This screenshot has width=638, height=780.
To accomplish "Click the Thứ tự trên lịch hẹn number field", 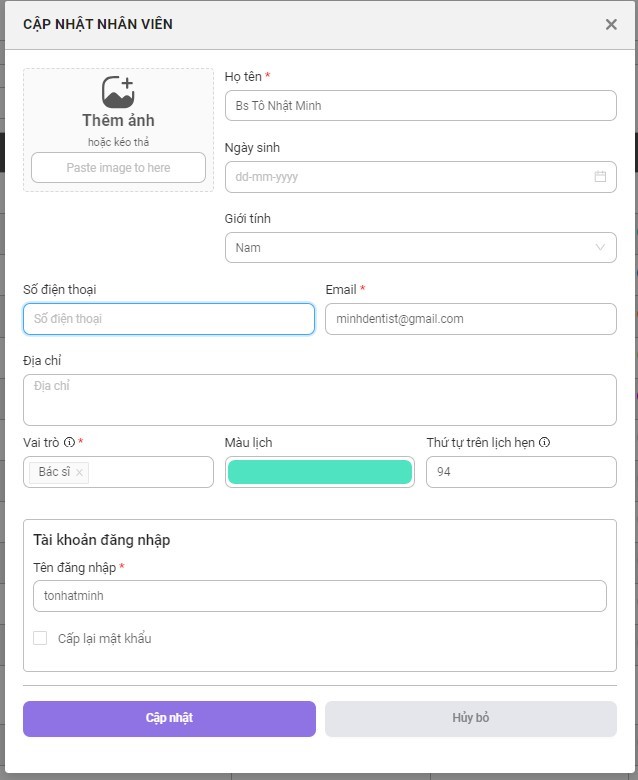I will pyautogui.click(x=521, y=472).
